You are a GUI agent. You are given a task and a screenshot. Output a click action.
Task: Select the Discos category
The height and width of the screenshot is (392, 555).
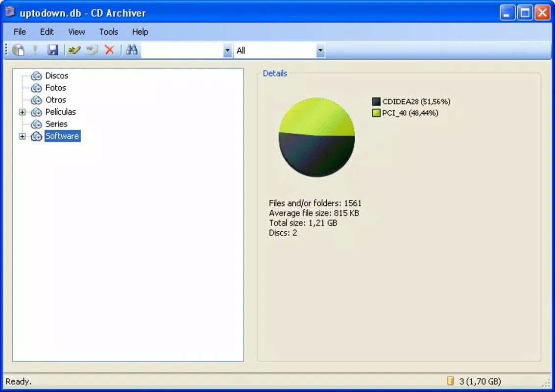tap(57, 76)
